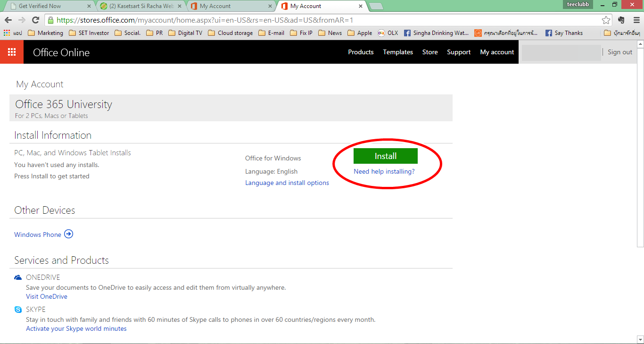Image resolution: width=644 pixels, height=344 pixels.
Task: Activate your Skype world minutes link
Action: point(76,328)
